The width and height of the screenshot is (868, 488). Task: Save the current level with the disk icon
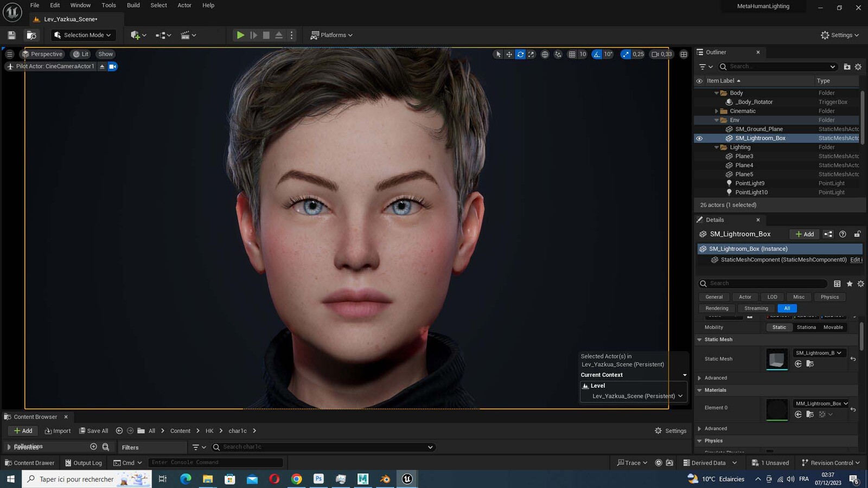pyautogui.click(x=11, y=35)
